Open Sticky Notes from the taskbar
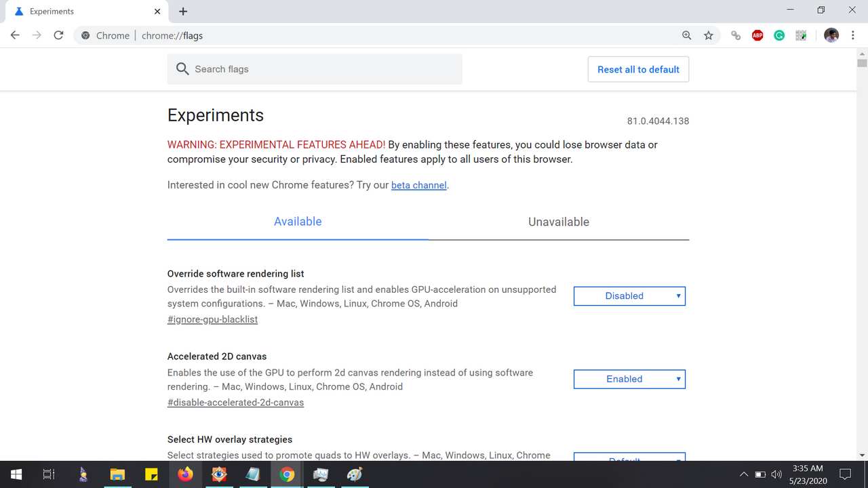This screenshot has width=868, height=488. [151, 474]
